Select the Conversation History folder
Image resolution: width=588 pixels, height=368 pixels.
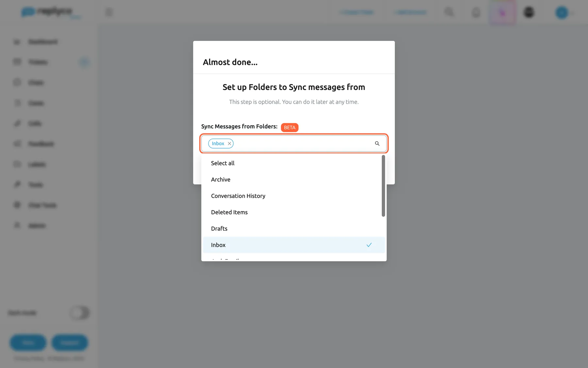(294, 196)
